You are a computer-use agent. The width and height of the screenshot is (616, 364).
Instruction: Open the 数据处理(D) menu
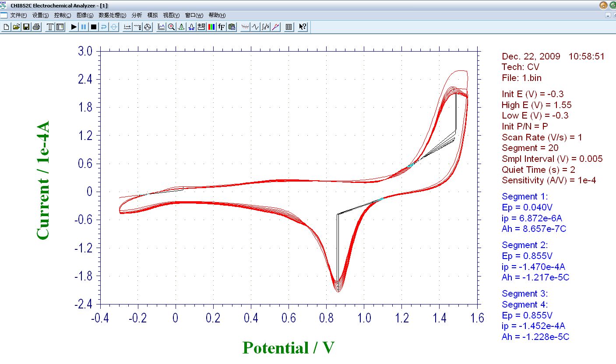[x=113, y=15]
